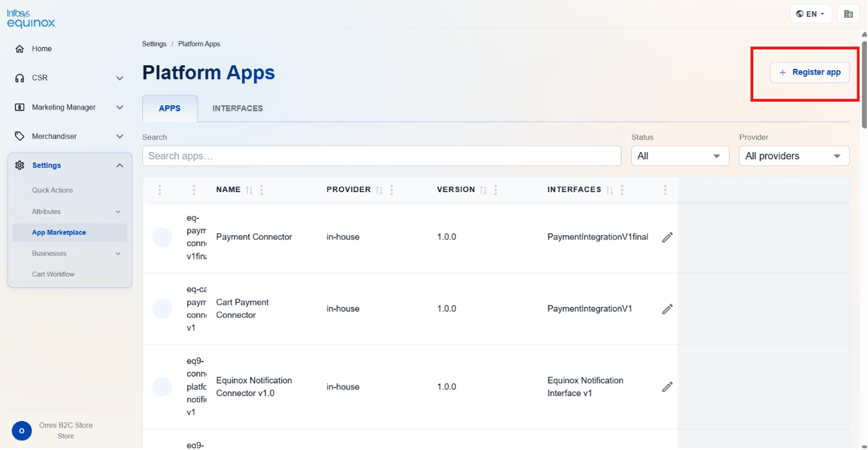Click the Cart Payment Connector name cell
Screen dimensions: 868x450
click(242, 309)
